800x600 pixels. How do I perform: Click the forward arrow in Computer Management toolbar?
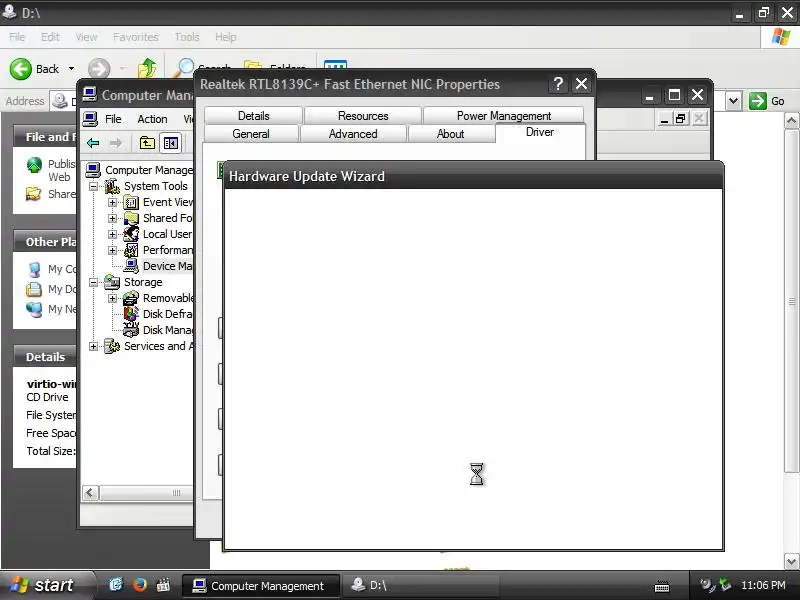(x=116, y=143)
